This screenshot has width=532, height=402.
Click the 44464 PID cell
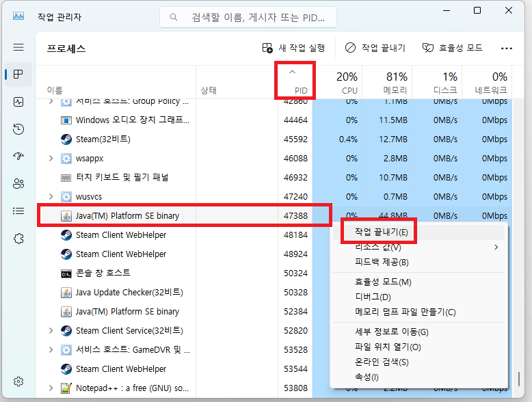click(x=295, y=120)
